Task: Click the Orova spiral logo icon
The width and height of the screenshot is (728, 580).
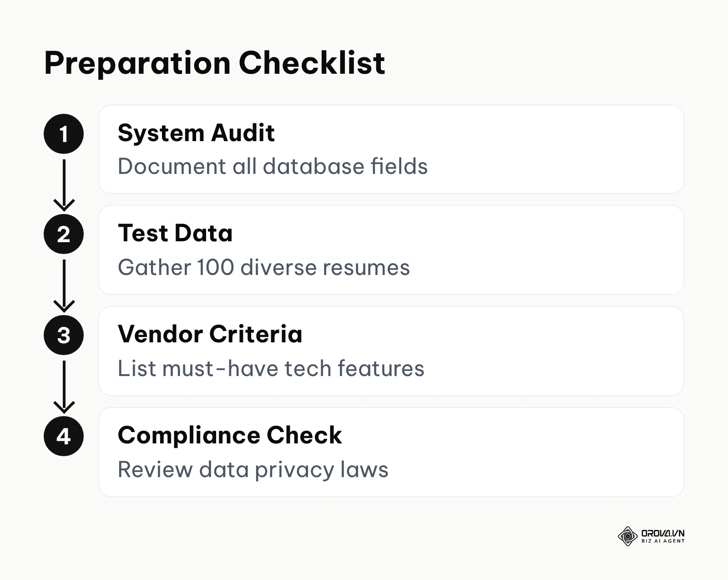Action: tap(627, 536)
